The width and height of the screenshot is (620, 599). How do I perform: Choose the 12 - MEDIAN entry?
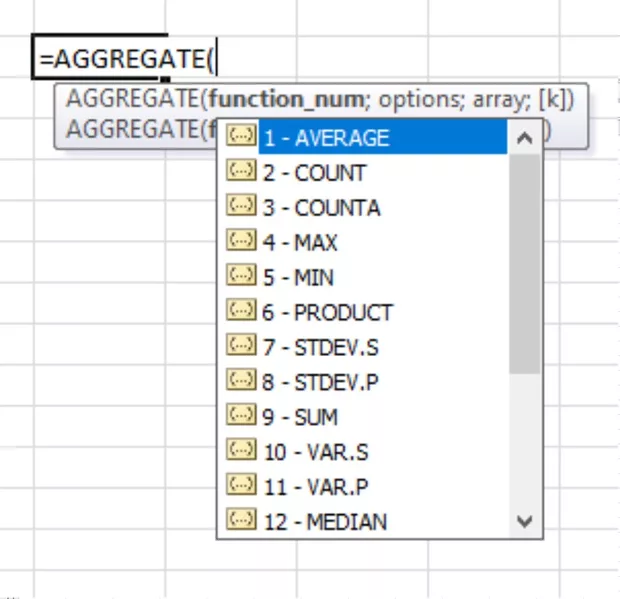325,521
